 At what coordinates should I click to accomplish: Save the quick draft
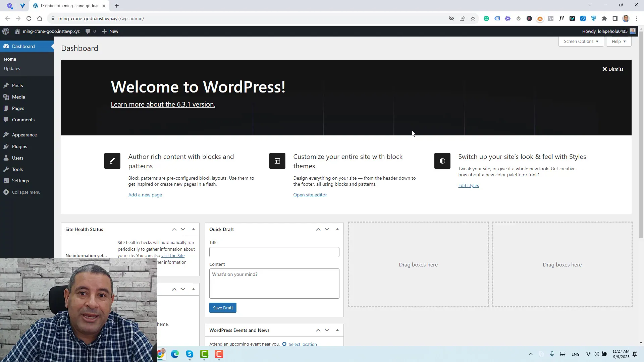223,308
